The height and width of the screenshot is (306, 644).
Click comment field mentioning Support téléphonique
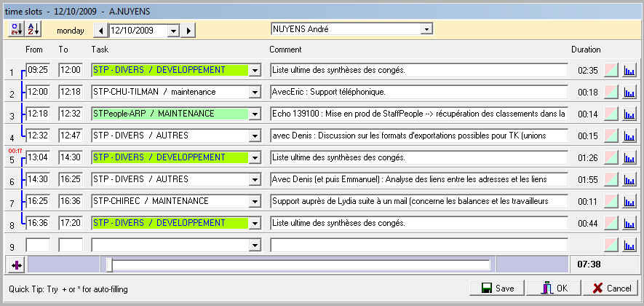(418, 93)
